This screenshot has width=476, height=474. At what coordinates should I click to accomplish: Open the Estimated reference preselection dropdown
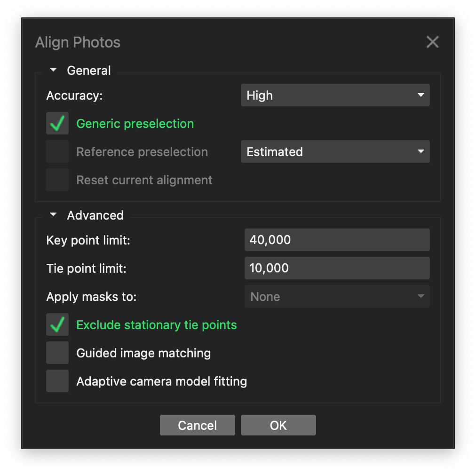click(x=335, y=151)
